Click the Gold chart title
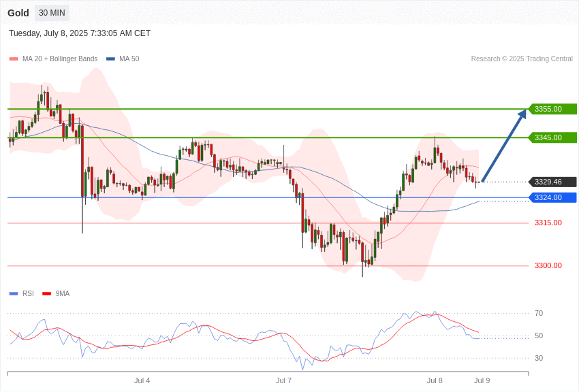The height and width of the screenshot is (392, 579). pos(18,13)
